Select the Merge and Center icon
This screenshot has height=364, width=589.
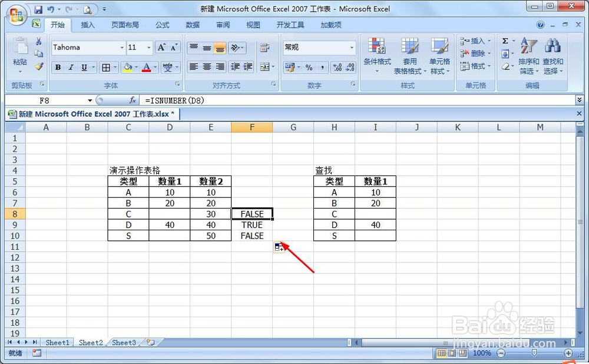point(264,67)
